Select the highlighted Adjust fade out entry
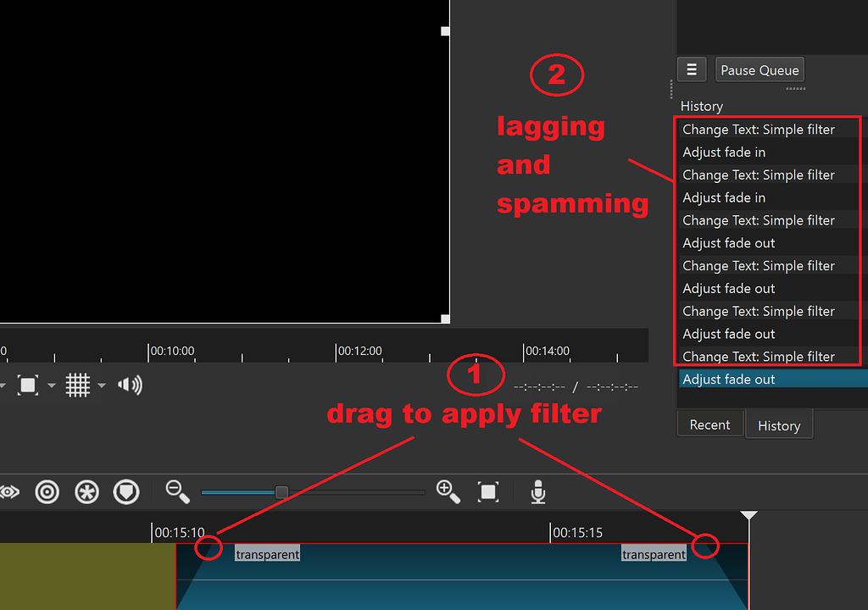The width and height of the screenshot is (868, 610). [x=746, y=379]
